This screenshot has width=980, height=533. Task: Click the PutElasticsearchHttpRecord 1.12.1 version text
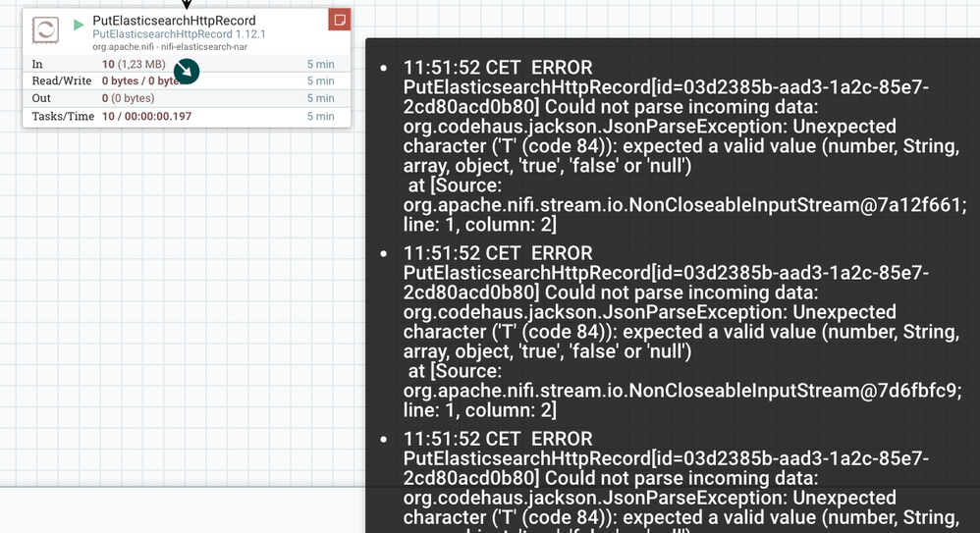(179, 34)
